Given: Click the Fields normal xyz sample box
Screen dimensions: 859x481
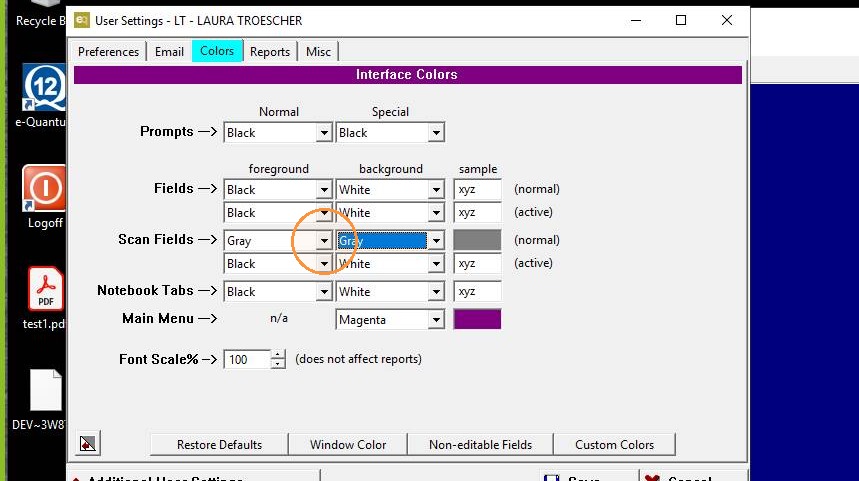Looking at the screenshot, I should pyautogui.click(x=477, y=190).
